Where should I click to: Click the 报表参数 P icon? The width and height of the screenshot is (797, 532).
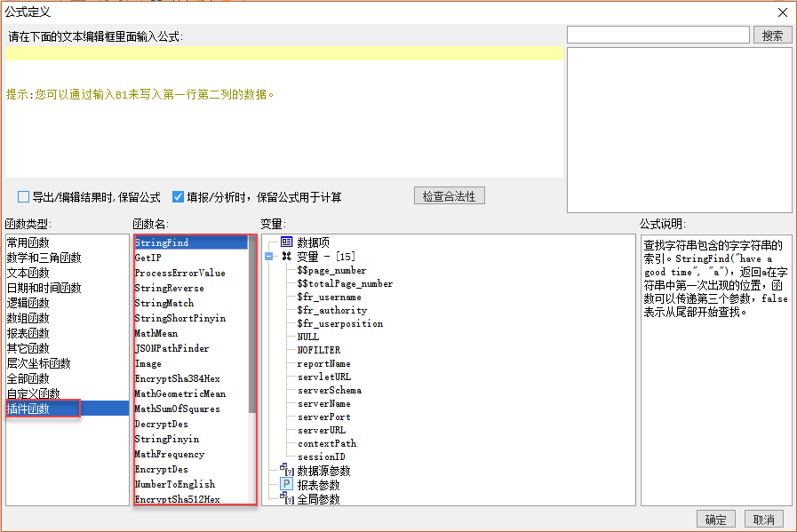[287, 484]
